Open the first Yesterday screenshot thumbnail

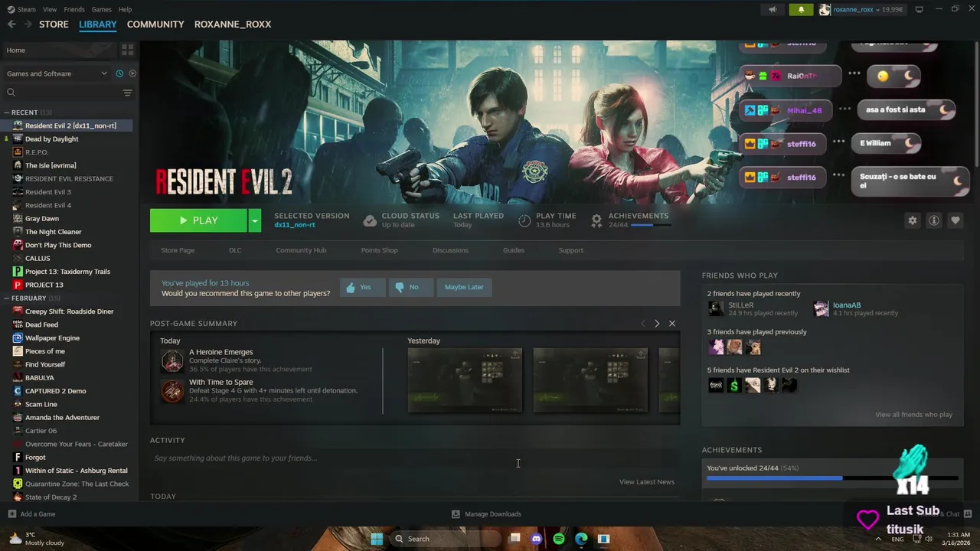(x=465, y=380)
